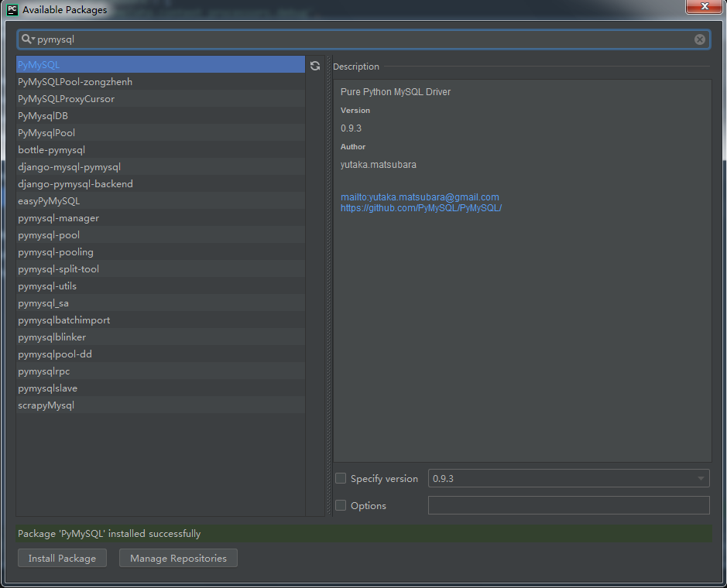The image size is (727, 588).
Task: Select pymysql-utils package
Action: coord(160,286)
